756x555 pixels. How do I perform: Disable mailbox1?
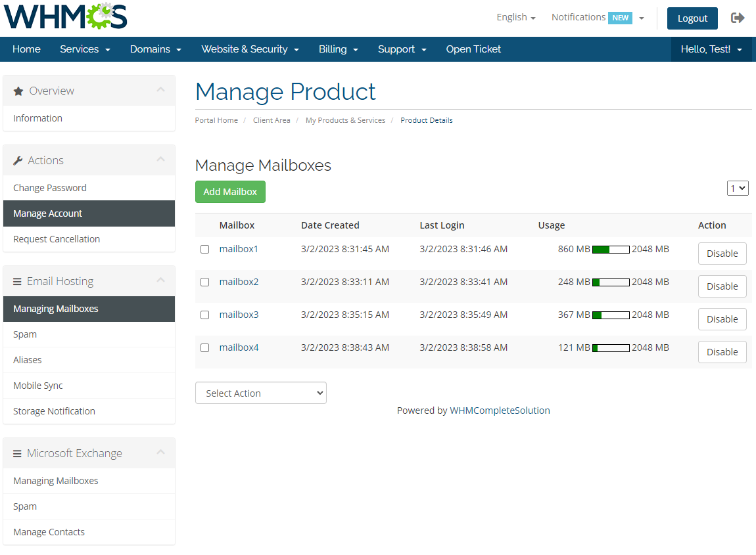click(x=722, y=254)
